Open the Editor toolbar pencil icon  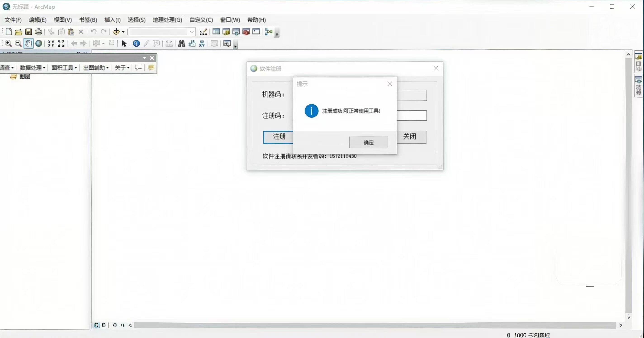click(203, 32)
